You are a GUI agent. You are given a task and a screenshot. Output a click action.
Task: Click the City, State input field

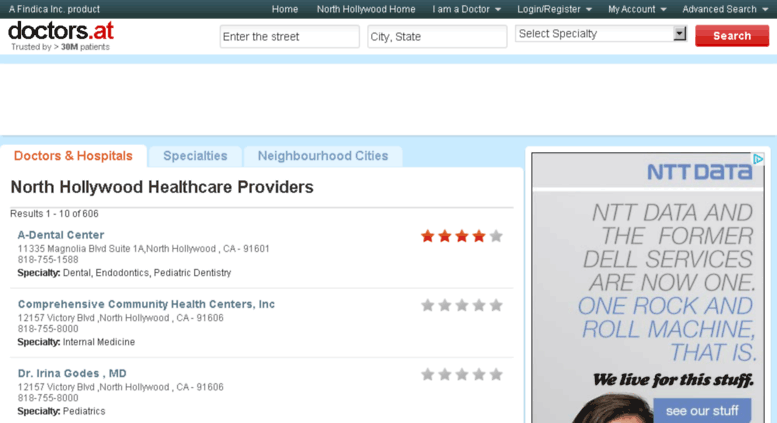pyautogui.click(x=437, y=37)
